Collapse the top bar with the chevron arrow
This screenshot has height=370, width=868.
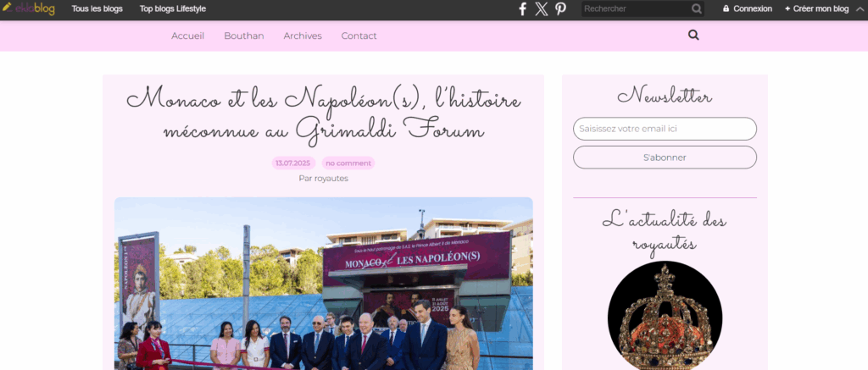(x=860, y=8)
